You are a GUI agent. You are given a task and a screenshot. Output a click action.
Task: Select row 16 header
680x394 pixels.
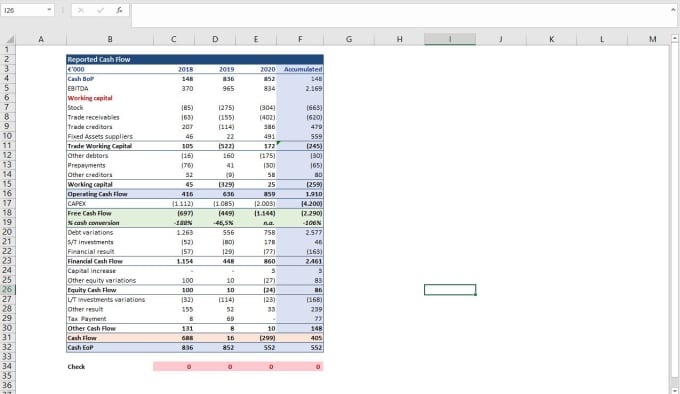[x=7, y=194]
